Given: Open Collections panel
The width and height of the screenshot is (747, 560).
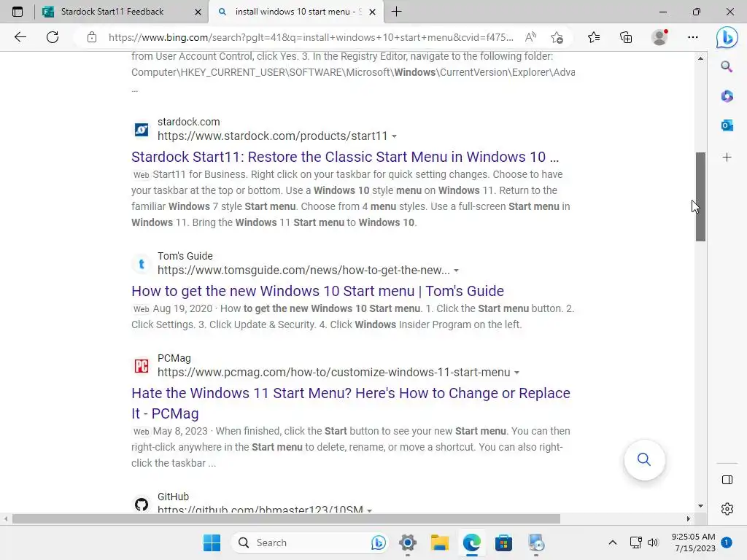Looking at the screenshot, I should tap(626, 37).
